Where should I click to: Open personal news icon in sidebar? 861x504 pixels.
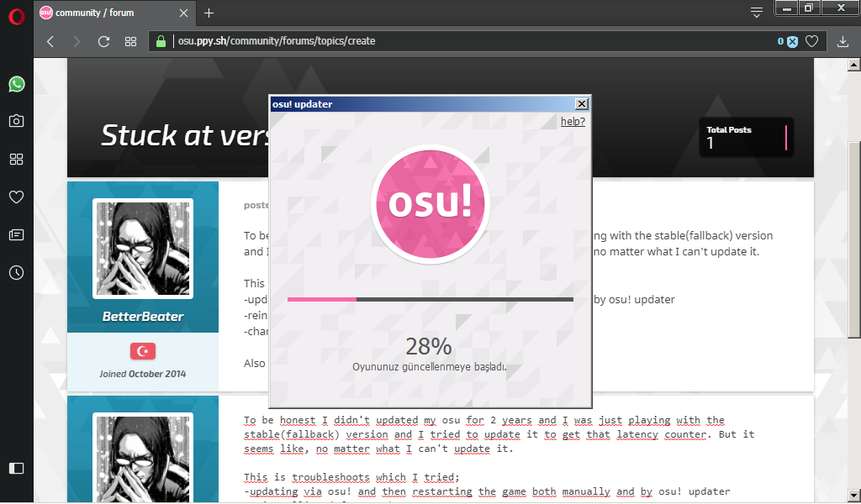coord(17,234)
